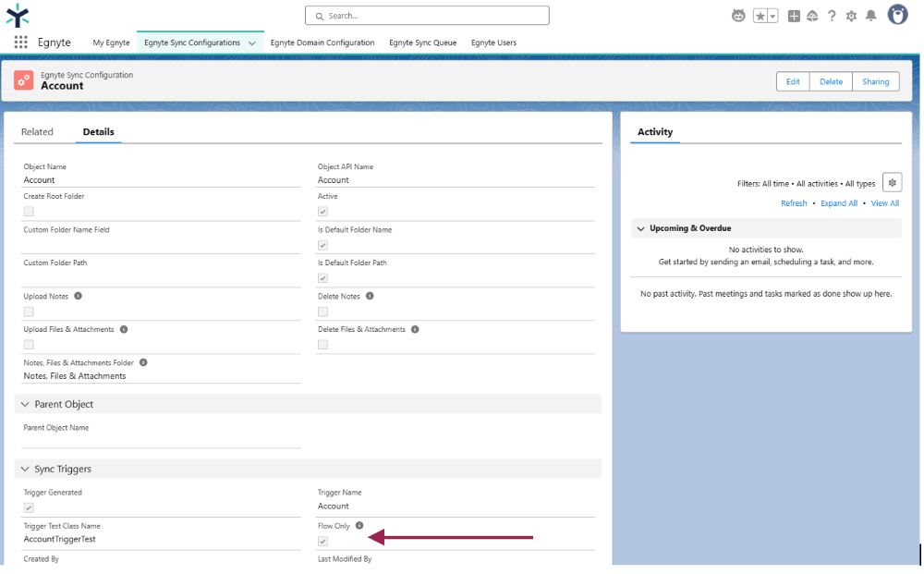
Task: Click the Expand All link
Action: pyautogui.click(x=839, y=203)
